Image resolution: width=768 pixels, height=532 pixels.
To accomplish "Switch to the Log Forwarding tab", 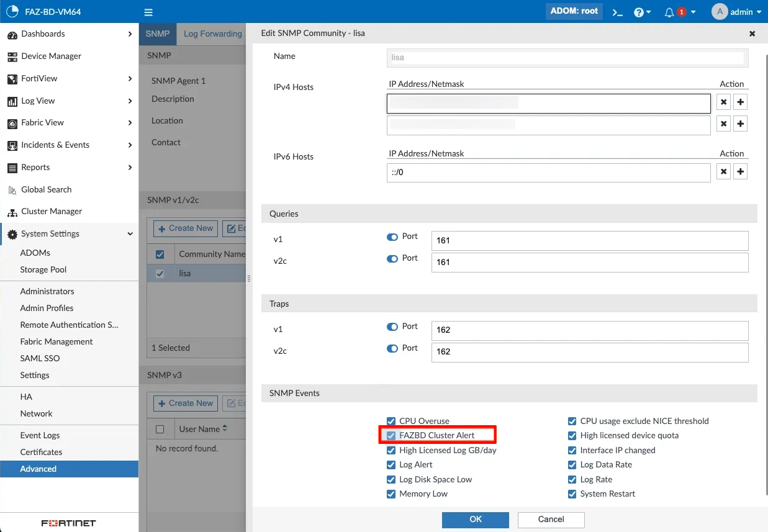I will click(212, 34).
